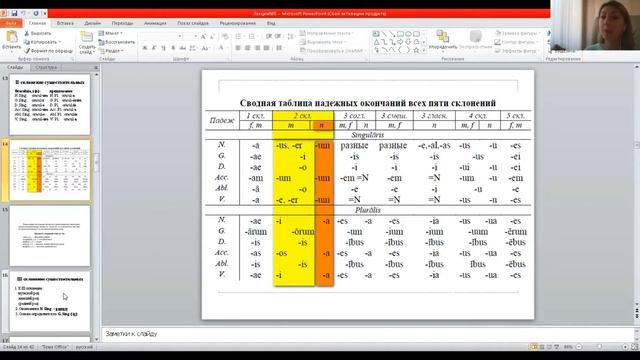Screen dimensions: 640x360
Task: Open the Рецензирование ribbon tab
Action: pos(238,23)
